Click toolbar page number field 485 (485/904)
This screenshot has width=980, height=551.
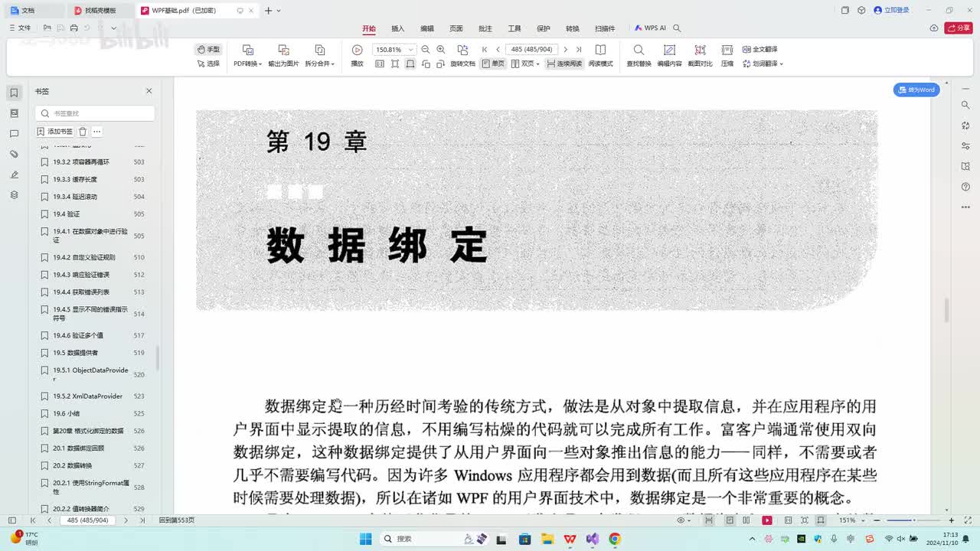click(x=532, y=49)
